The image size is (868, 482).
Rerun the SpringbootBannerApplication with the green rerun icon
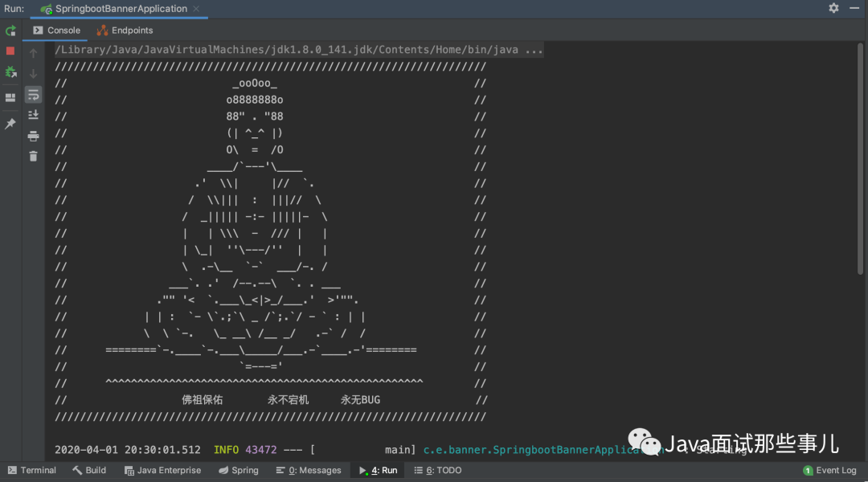pos(10,31)
